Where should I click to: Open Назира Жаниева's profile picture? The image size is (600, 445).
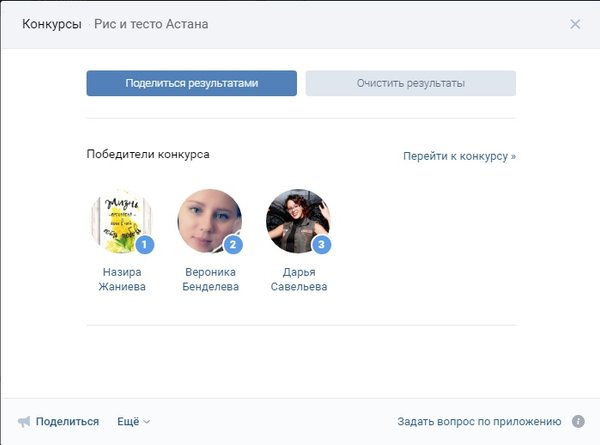(x=120, y=220)
